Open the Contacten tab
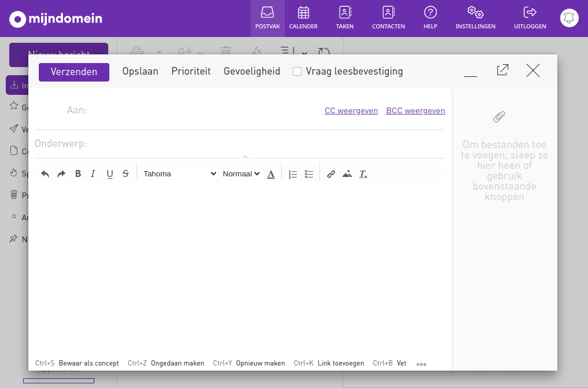The image size is (588, 388). tap(388, 19)
